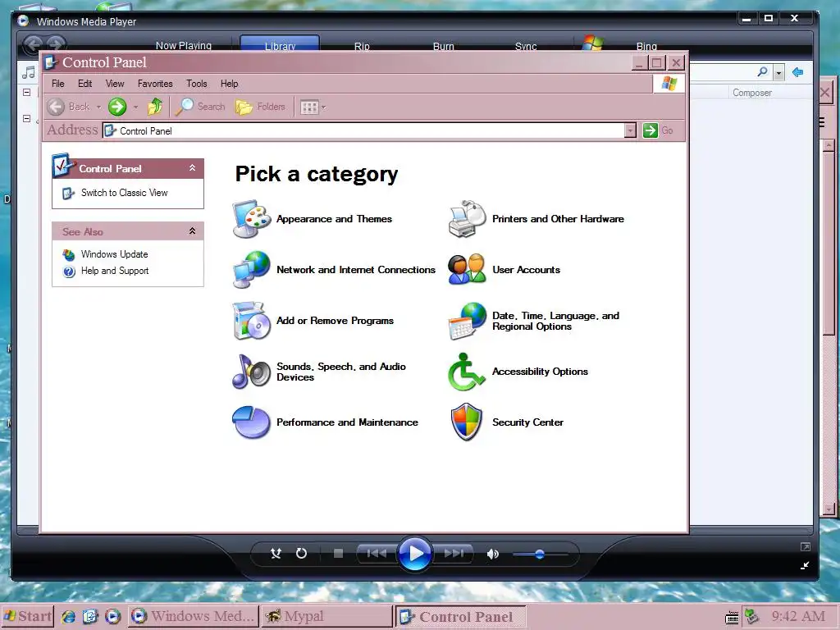Go up one folder level
Viewport: 840px width, 630px height.
[155, 107]
